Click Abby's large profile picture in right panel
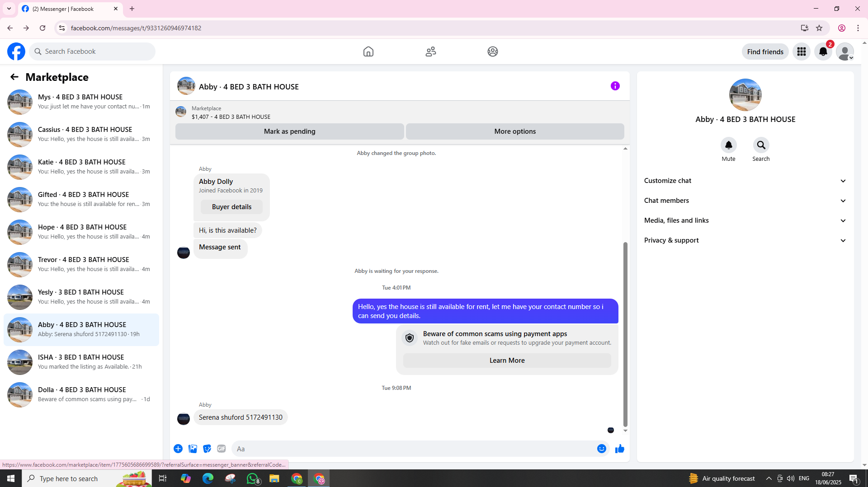868x487 pixels. (745, 95)
